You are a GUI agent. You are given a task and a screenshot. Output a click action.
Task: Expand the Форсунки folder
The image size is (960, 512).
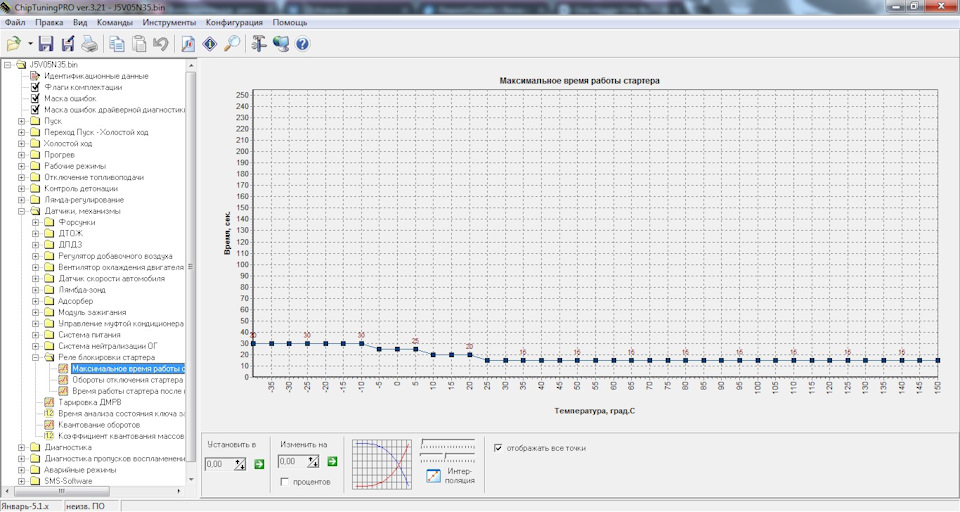coord(36,222)
